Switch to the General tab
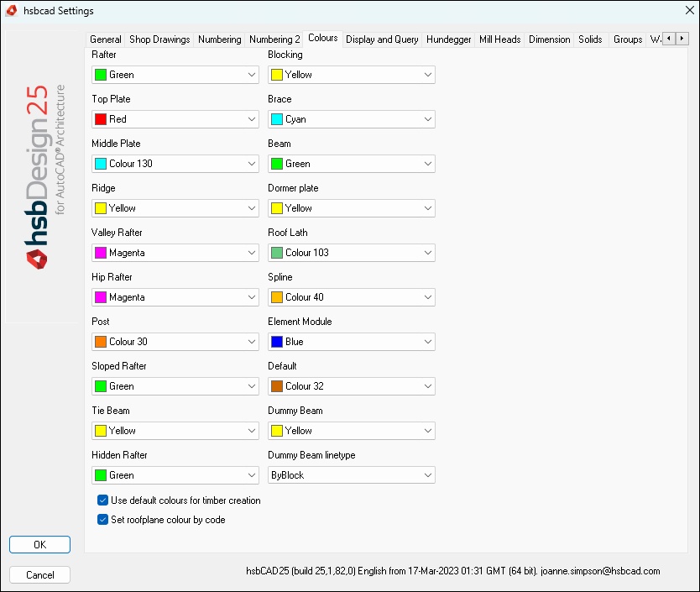700x592 pixels. [x=106, y=39]
